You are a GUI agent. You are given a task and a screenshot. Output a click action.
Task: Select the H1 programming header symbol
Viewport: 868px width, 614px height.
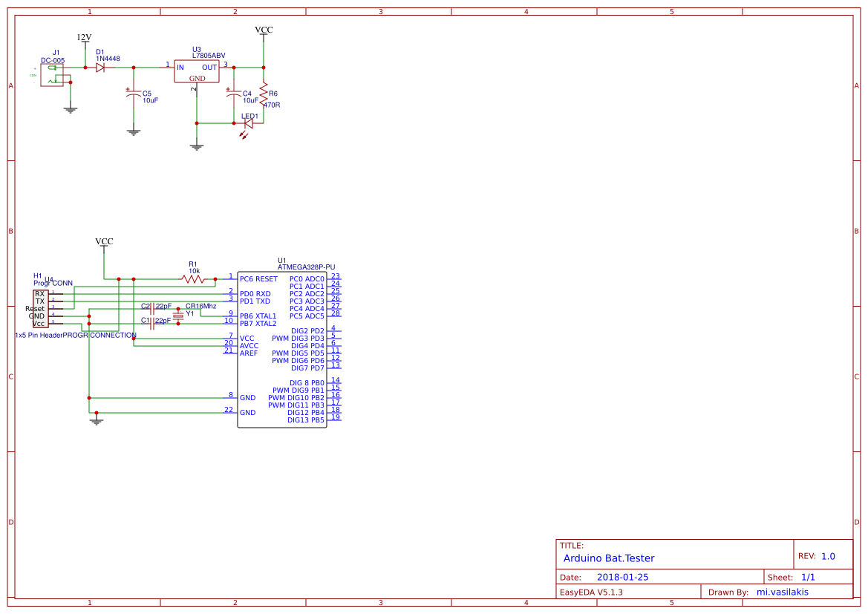pyautogui.click(x=40, y=309)
